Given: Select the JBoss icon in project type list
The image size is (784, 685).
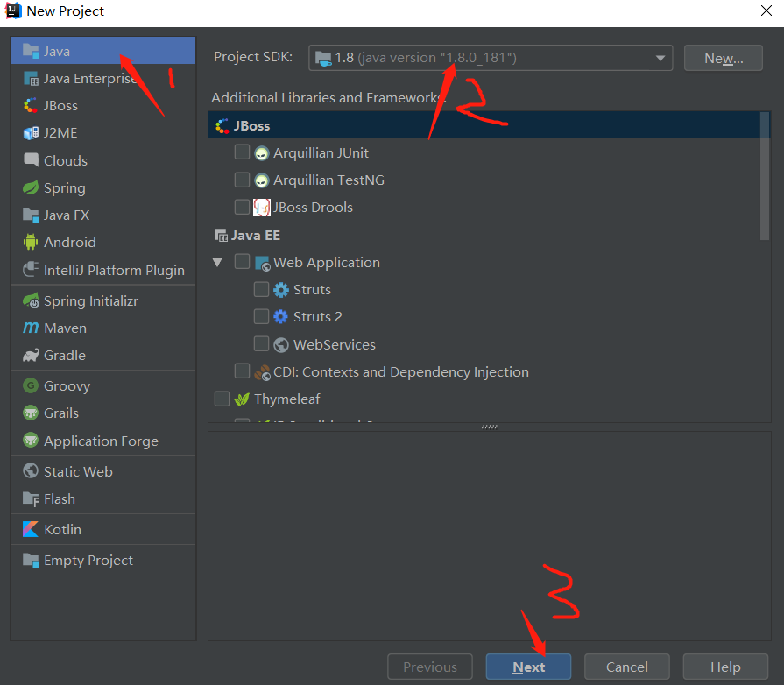Looking at the screenshot, I should point(31,105).
